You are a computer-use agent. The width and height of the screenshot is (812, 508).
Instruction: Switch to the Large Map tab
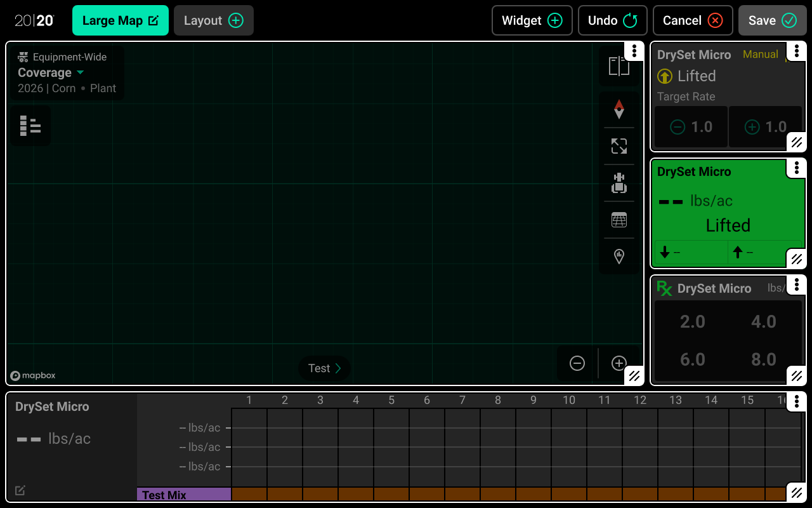point(120,20)
